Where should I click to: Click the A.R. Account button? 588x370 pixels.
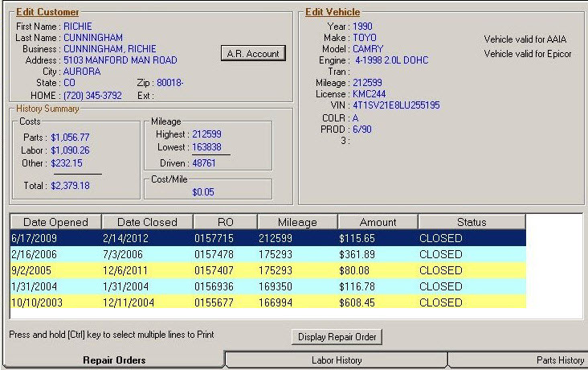(x=252, y=54)
